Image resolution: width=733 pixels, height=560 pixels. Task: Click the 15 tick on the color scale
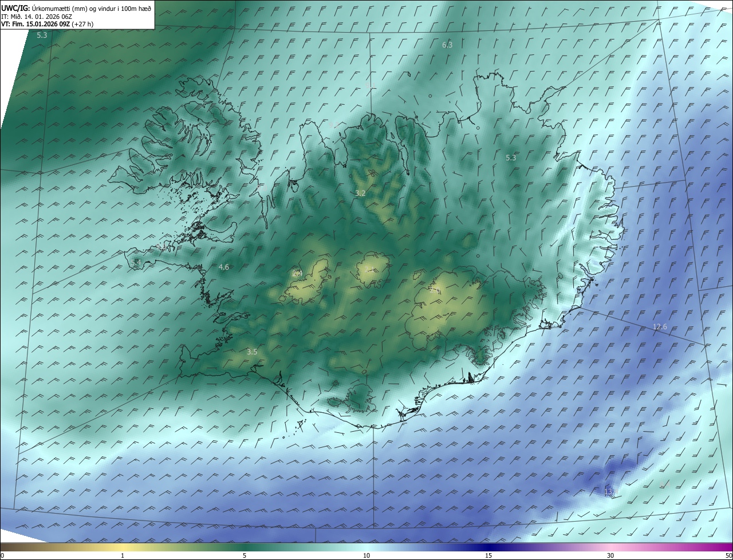(x=488, y=555)
